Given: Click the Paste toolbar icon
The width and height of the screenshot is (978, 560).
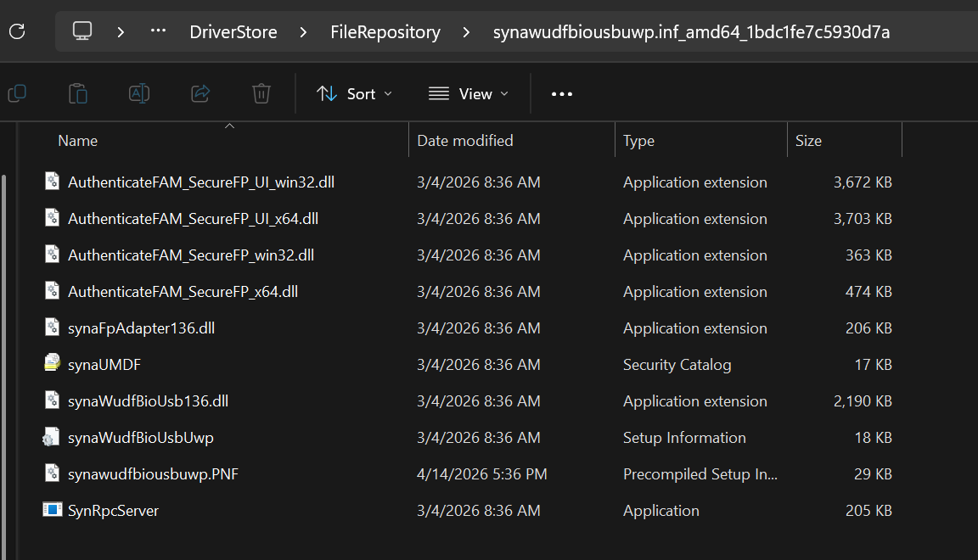Looking at the screenshot, I should click(x=78, y=93).
